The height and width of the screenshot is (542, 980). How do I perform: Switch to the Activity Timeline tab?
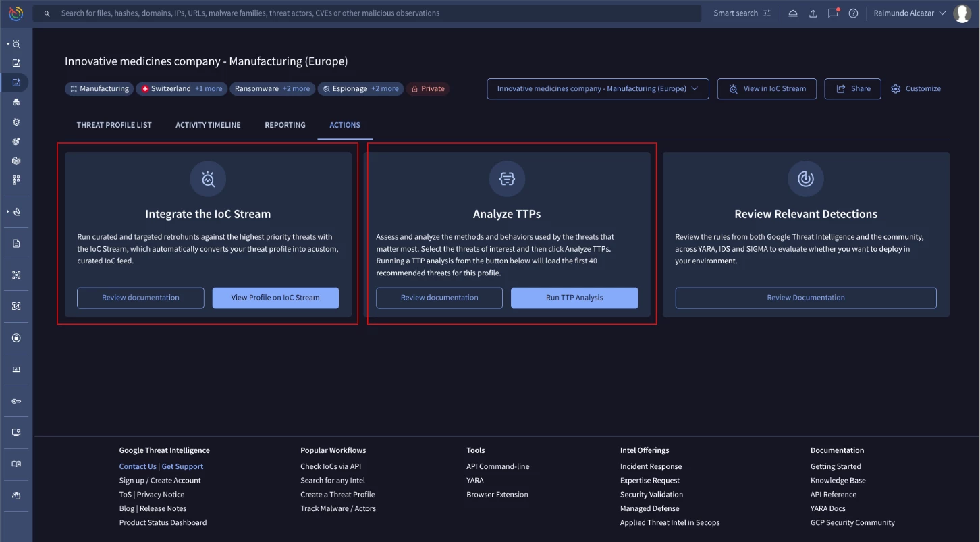pos(208,125)
